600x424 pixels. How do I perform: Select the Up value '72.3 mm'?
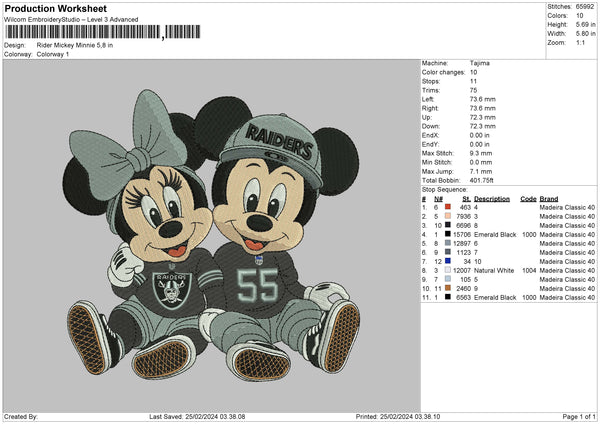click(x=483, y=117)
